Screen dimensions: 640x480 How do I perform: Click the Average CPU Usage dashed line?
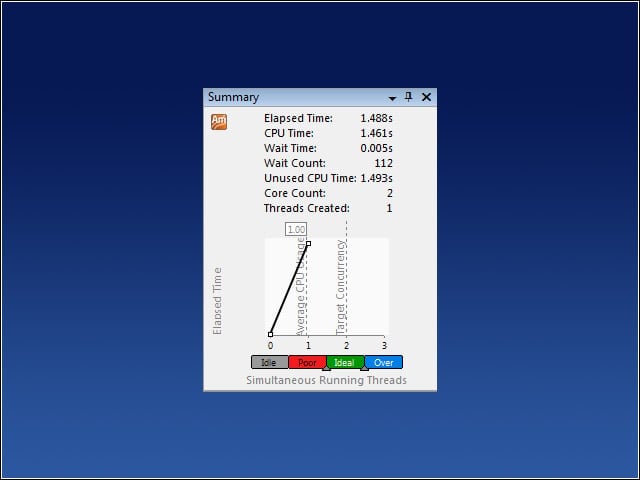coord(307,286)
